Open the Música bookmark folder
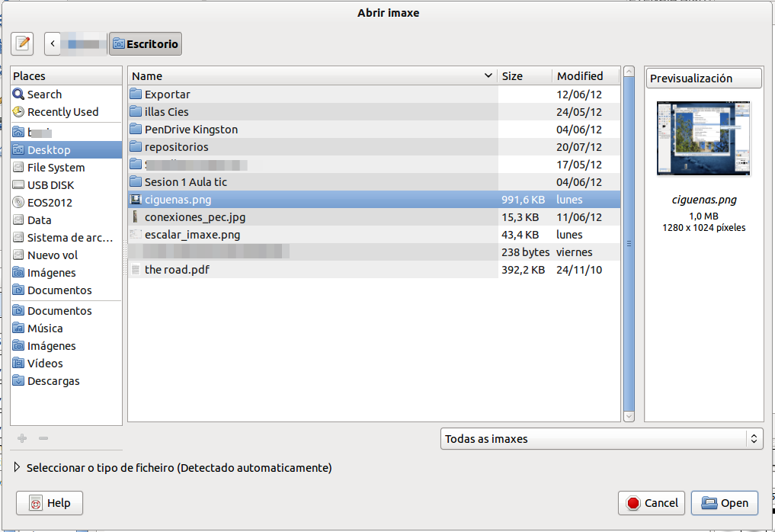 pyautogui.click(x=45, y=328)
